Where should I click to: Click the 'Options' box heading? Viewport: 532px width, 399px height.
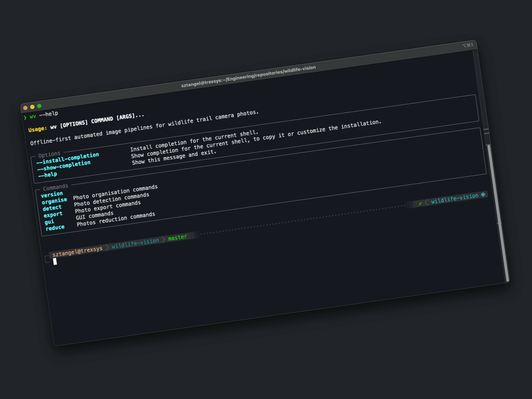click(x=49, y=154)
